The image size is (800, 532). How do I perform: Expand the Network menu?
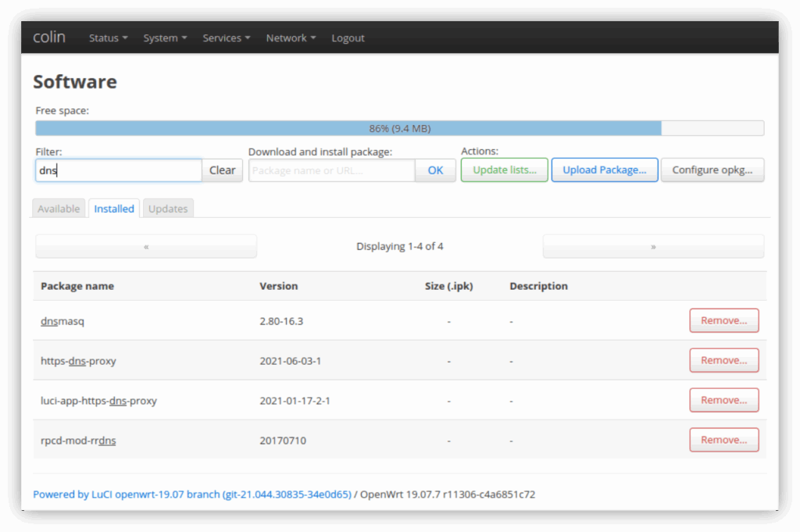tap(291, 37)
